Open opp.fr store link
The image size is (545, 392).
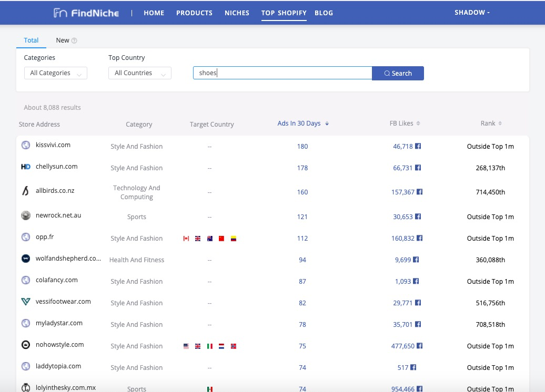click(45, 237)
